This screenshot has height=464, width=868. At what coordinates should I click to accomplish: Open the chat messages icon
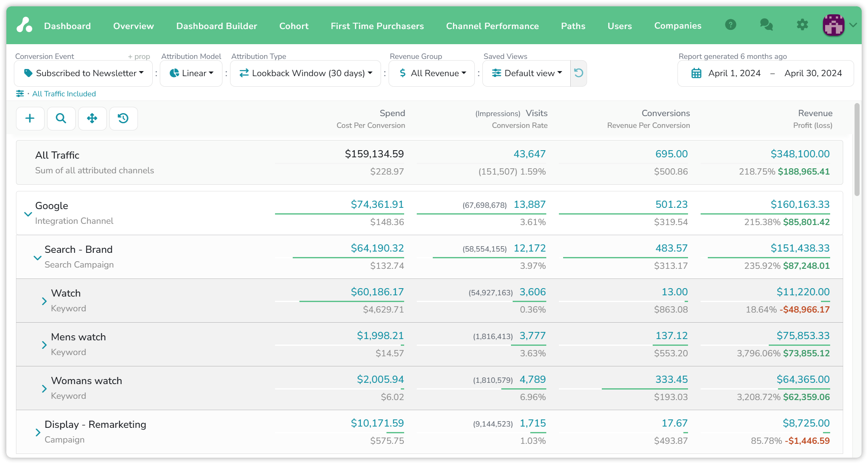[766, 25]
